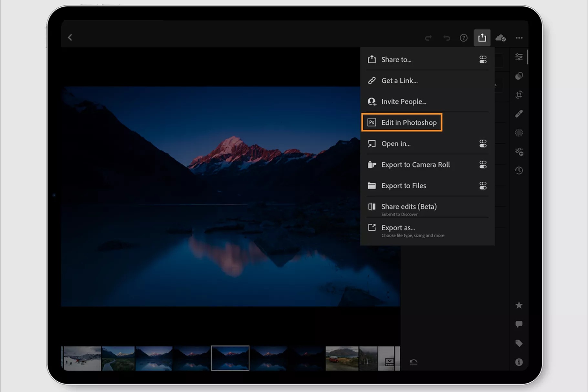
Task: Select the Healing brush tool
Action: click(x=519, y=114)
